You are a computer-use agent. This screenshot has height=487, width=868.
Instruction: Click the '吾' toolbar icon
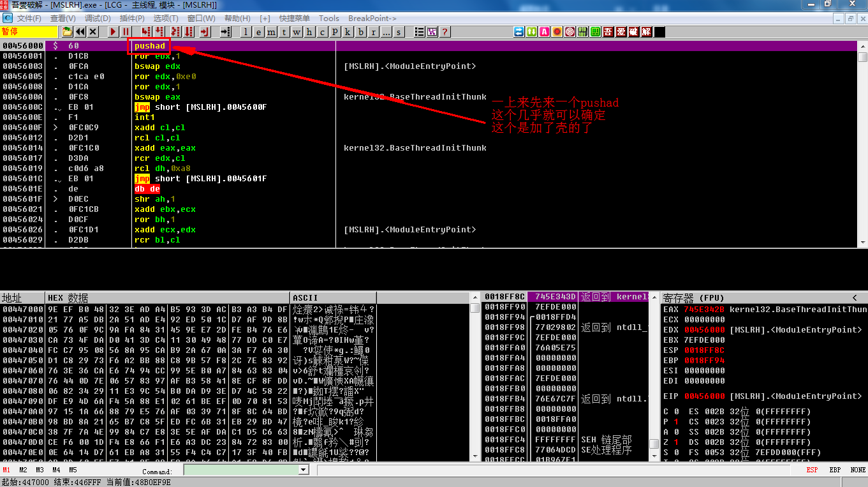click(608, 31)
